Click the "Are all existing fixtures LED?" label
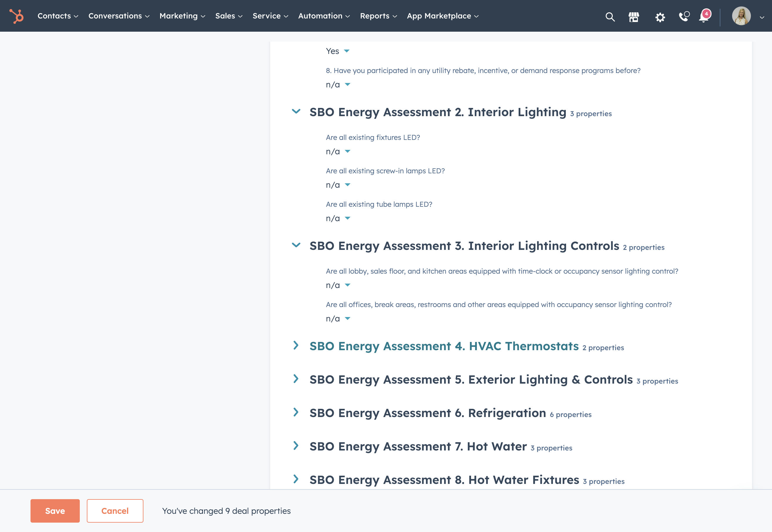This screenshot has height=532, width=772. click(373, 137)
